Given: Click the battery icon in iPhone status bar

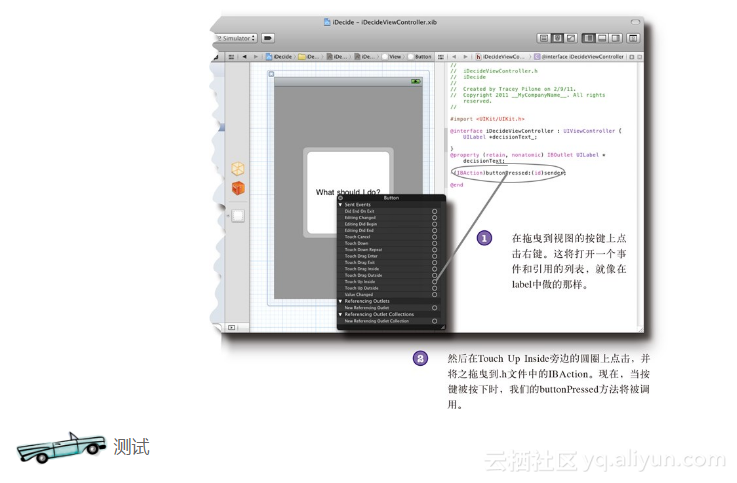Looking at the screenshot, I should 416,82.
